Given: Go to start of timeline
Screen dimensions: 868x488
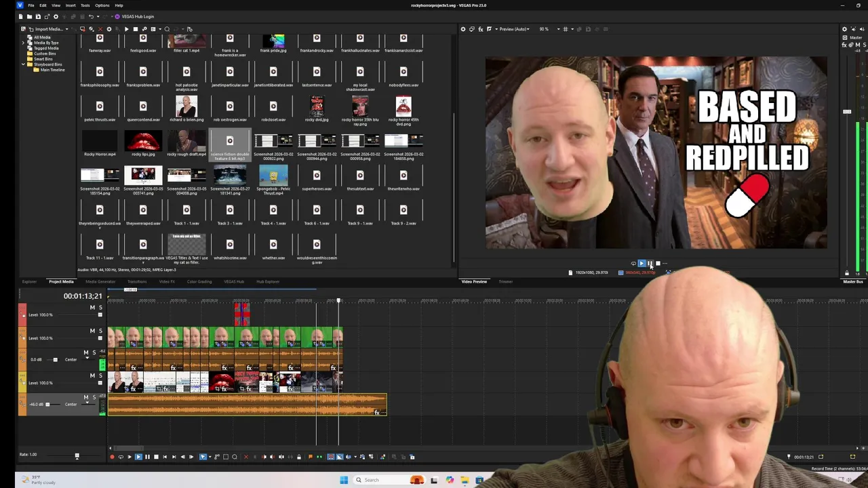Looking at the screenshot, I should coord(165,457).
